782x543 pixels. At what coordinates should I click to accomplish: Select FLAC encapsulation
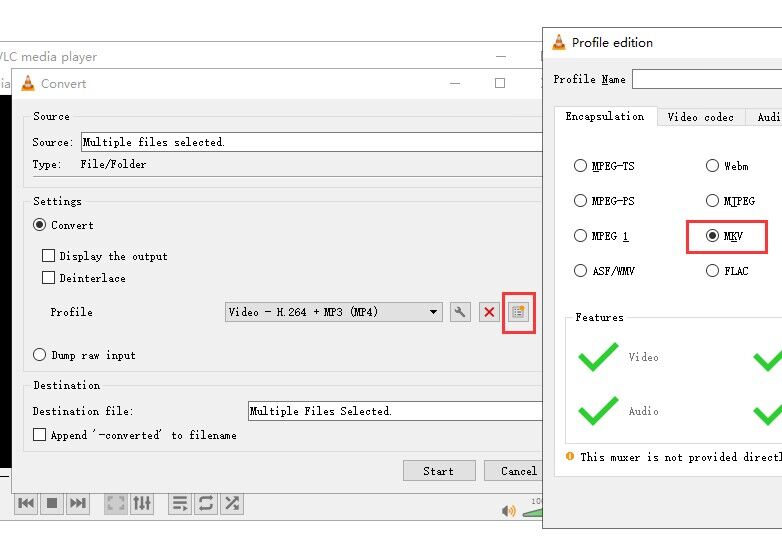712,271
